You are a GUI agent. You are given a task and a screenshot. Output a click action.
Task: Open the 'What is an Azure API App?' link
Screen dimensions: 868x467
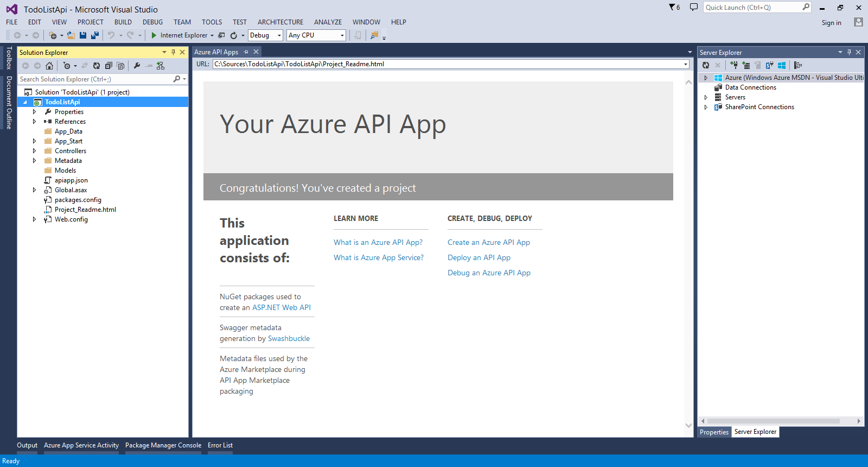378,242
